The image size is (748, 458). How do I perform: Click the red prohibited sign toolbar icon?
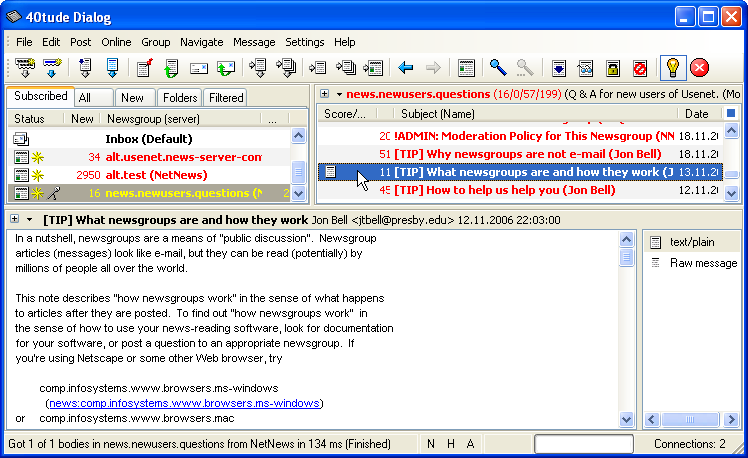(640, 68)
